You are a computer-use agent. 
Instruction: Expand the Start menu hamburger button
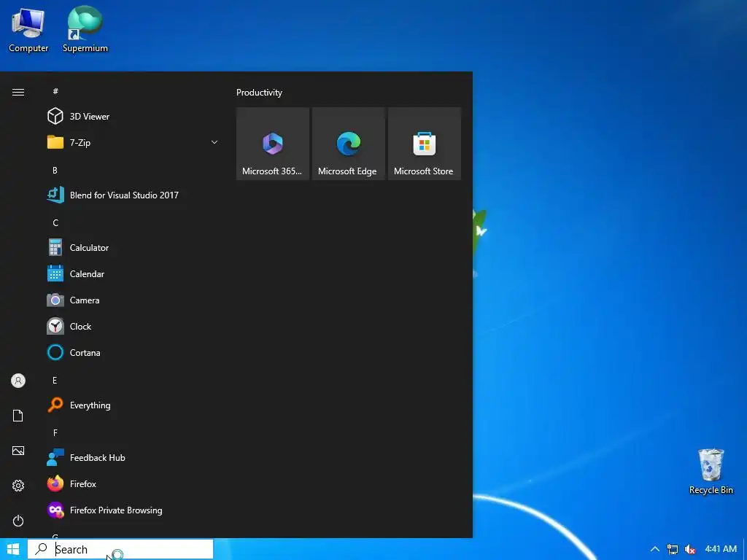(x=18, y=92)
